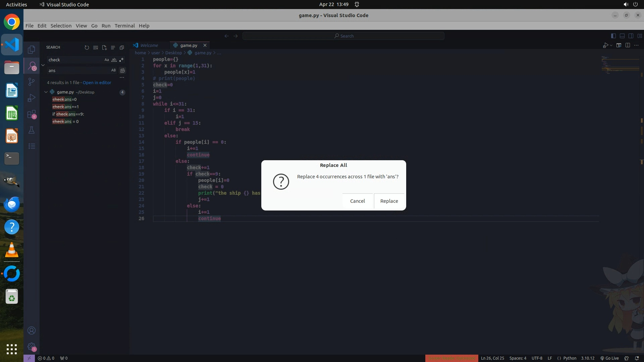Enable Use Regular Expression option

pos(121,60)
